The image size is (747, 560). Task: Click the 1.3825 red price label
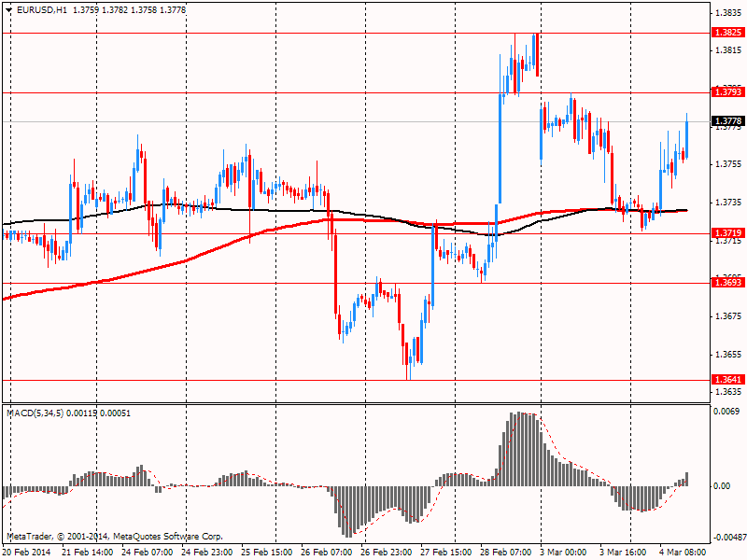point(728,33)
